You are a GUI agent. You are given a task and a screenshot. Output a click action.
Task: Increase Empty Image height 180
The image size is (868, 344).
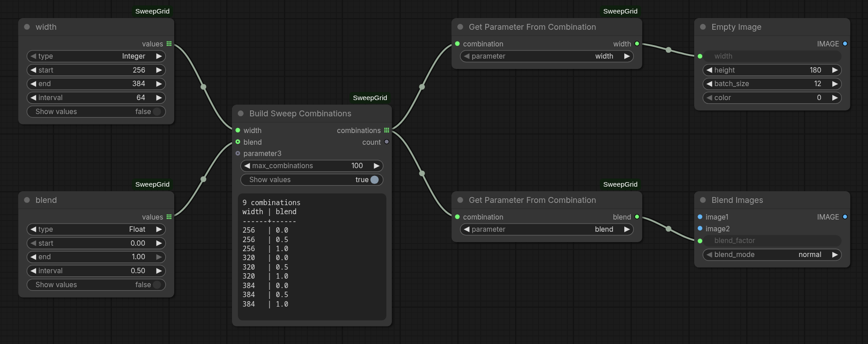coord(835,70)
